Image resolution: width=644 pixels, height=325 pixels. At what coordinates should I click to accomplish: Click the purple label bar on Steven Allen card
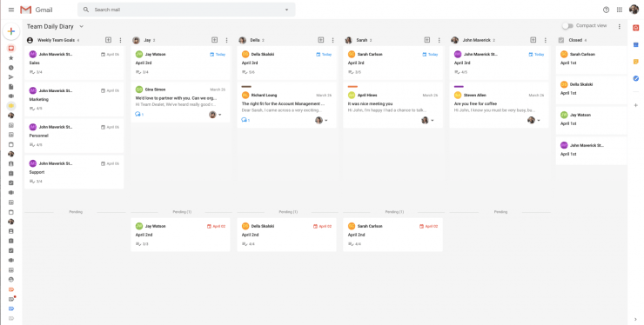(x=459, y=87)
